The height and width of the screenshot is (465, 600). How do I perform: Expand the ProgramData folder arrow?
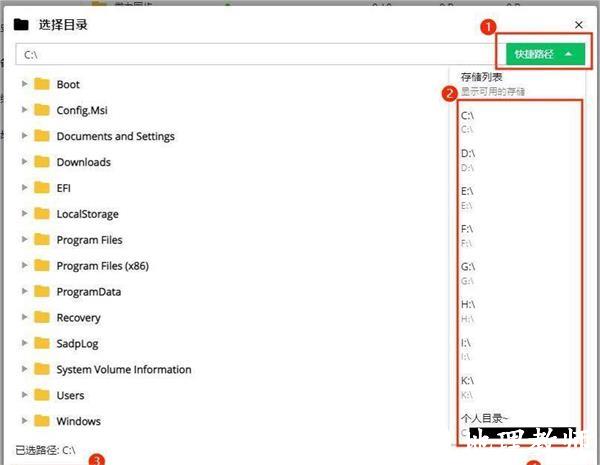coord(24,291)
